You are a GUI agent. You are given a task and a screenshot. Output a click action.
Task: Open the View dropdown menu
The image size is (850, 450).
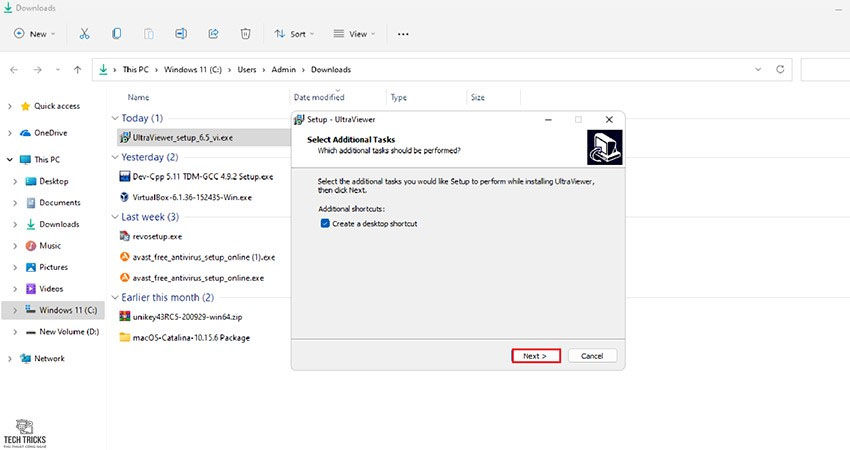[354, 34]
